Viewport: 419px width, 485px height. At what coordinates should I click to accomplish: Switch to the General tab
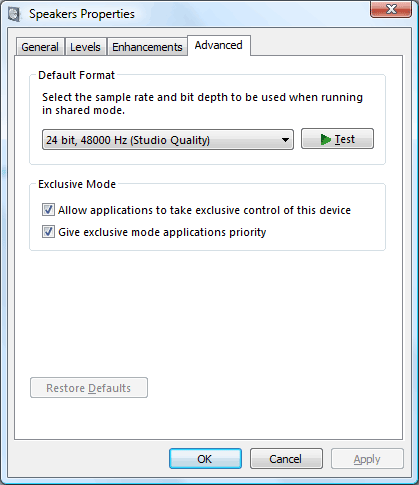point(40,47)
